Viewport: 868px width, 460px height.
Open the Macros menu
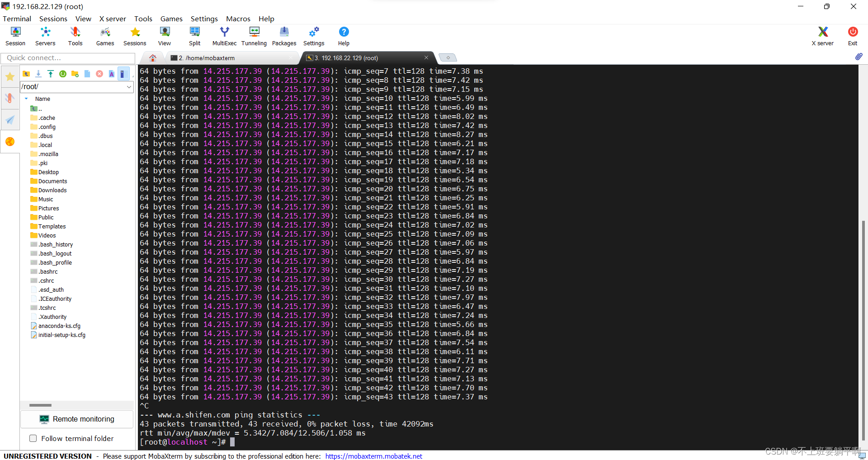[238, 19]
